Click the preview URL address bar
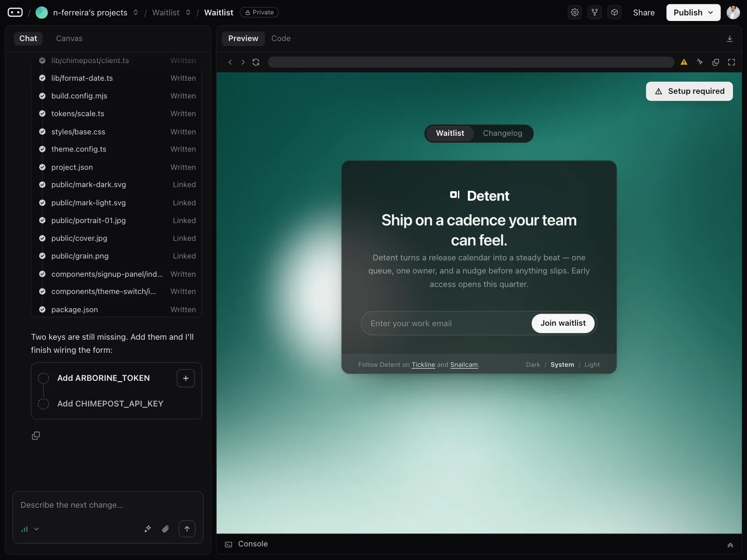The image size is (747, 560). (471, 62)
